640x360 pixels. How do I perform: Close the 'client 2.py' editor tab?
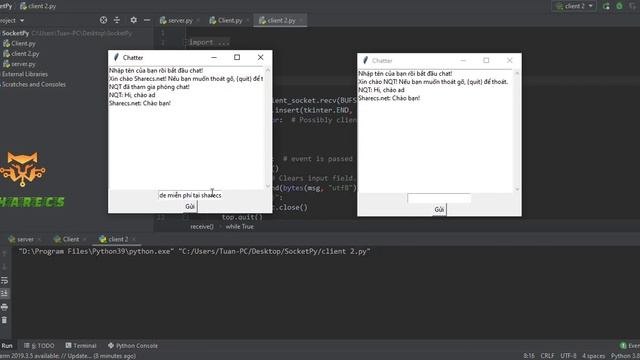[x=301, y=20]
